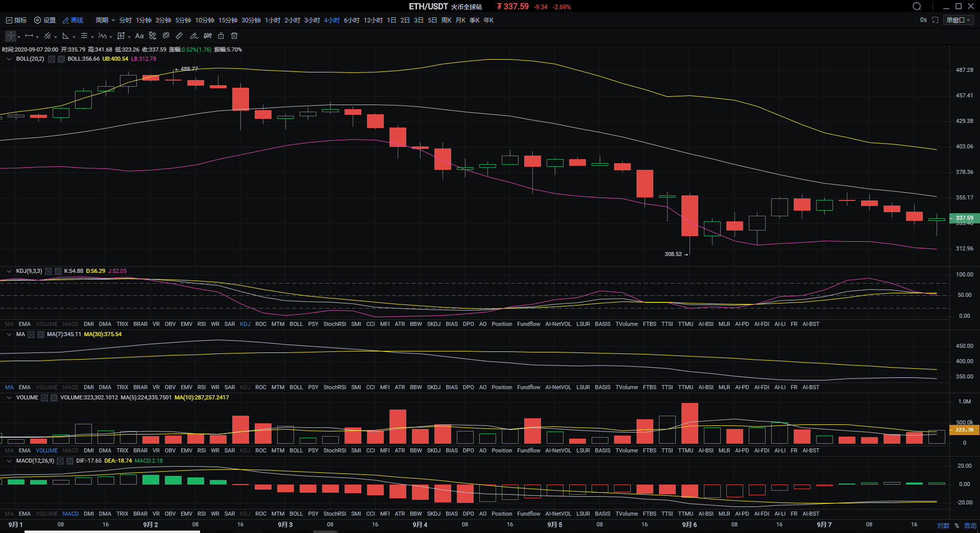This screenshot has height=533, width=980.
Task: Switch MA panel to EMA tab
Action: tap(24, 387)
